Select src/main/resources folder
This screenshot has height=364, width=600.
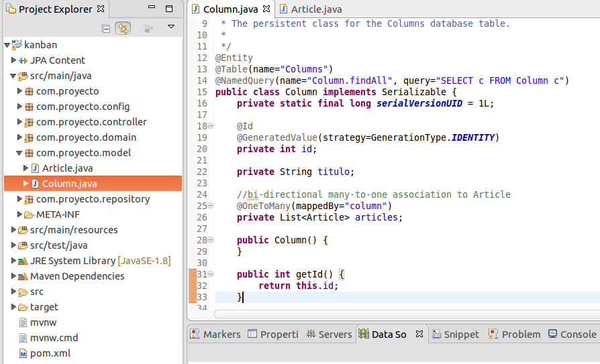(x=74, y=230)
